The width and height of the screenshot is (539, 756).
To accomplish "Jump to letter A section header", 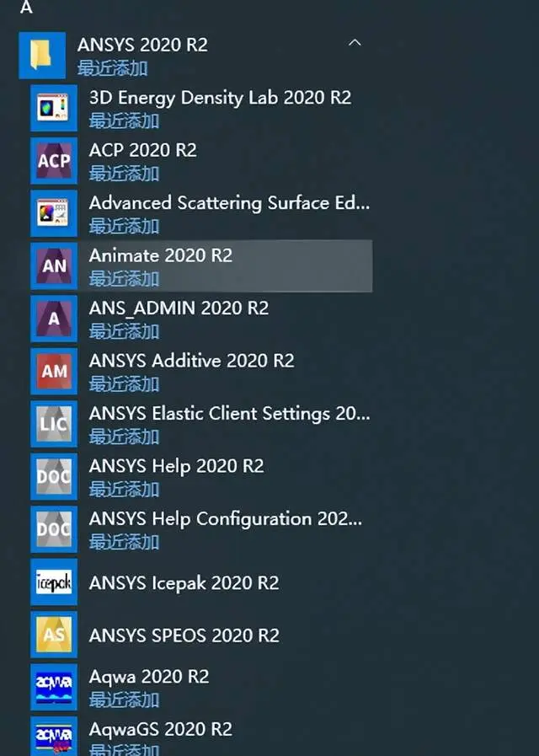I will click(26, 8).
